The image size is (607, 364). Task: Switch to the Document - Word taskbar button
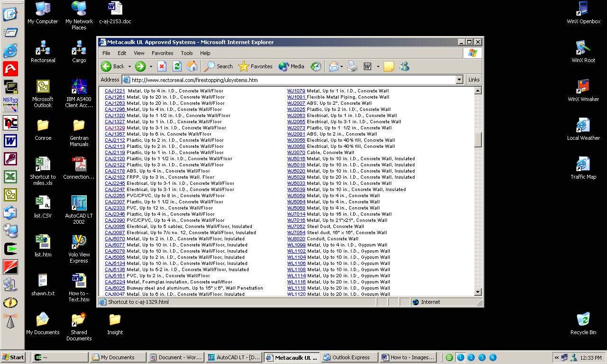[x=176, y=357]
